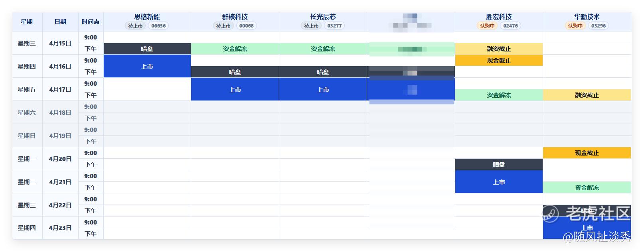Select 资金解冻 cell in 胜宏科技 column
The image size is (644, 252).
(x=499, y=95)
